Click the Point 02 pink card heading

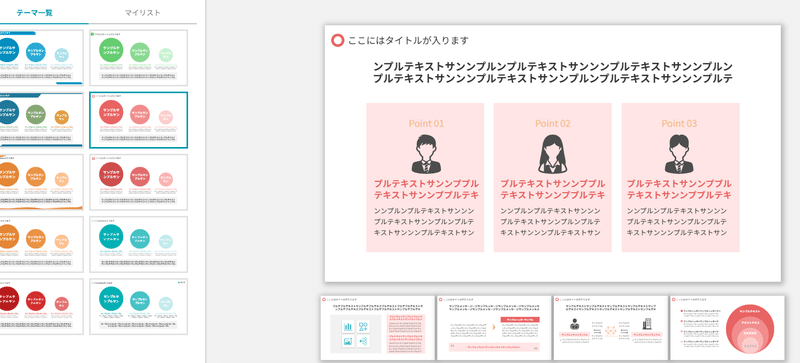click(x=553, y=124)
